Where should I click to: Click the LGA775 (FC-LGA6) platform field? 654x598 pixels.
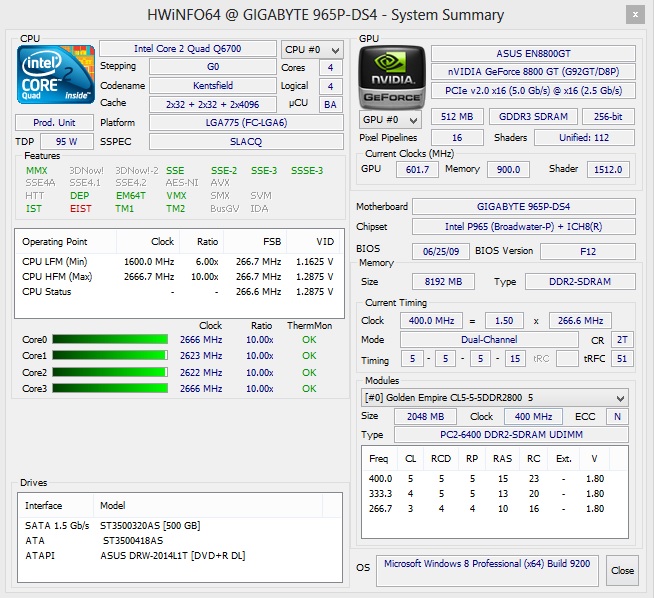click(246, 123)
